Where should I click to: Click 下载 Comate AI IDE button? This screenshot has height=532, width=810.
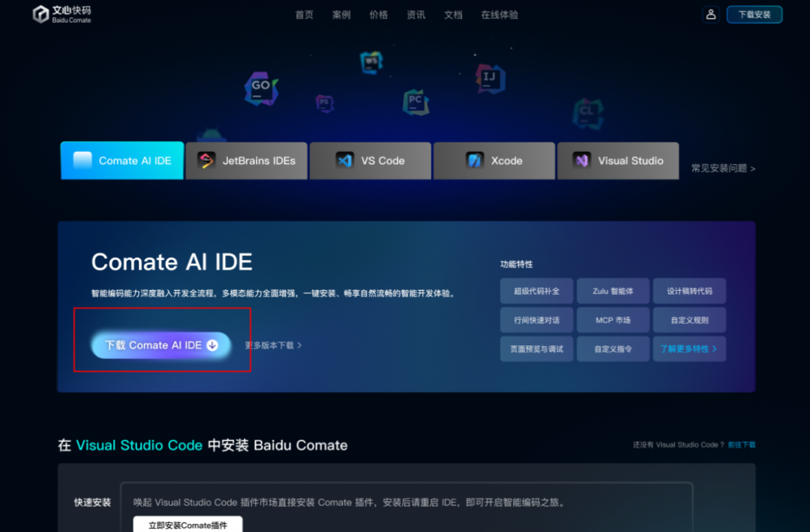click(x=161, y=345)
